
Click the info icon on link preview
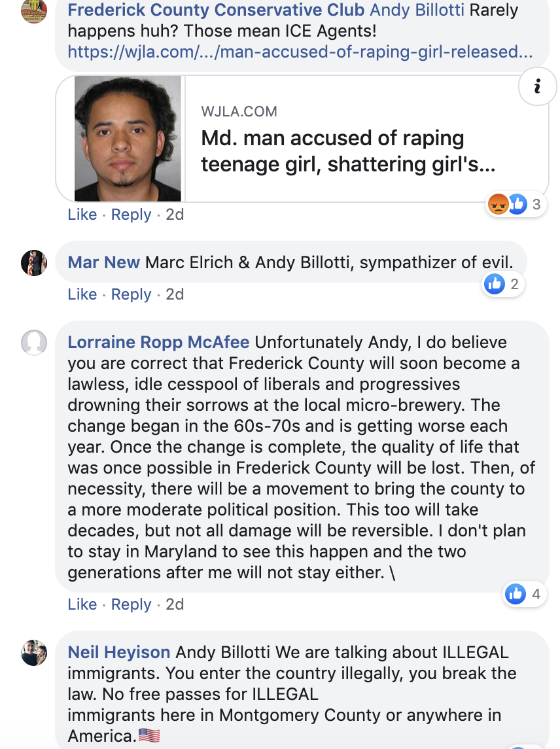coord(537,86)
